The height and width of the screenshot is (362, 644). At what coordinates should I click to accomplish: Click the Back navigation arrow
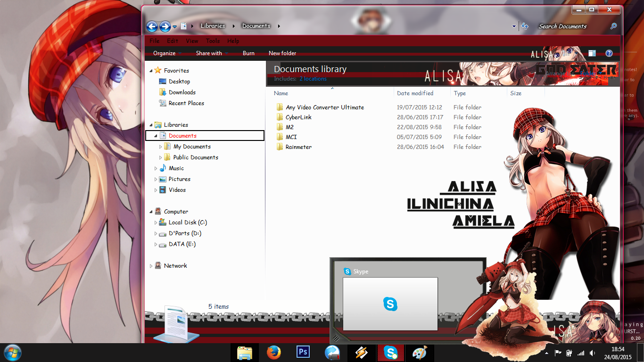tap(152, 26)
